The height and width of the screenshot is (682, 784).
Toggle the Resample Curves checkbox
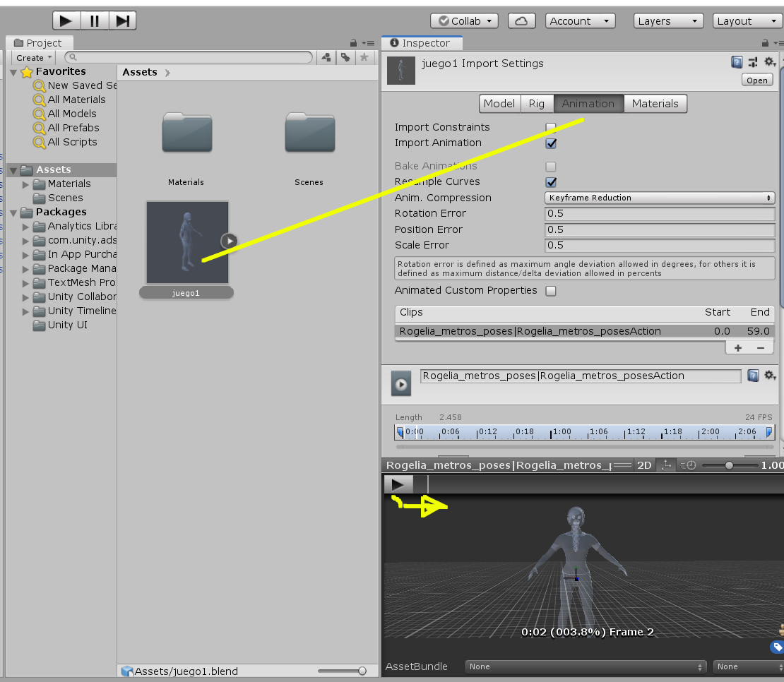coord(551,182)
